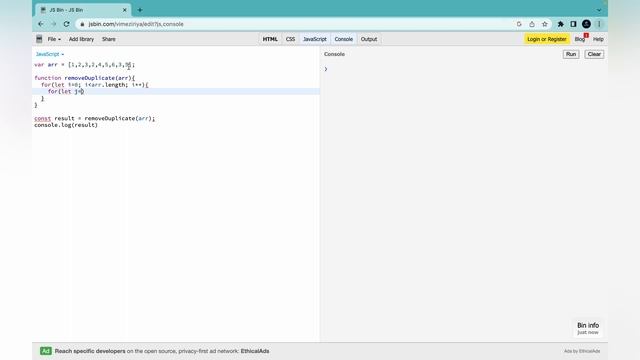The height and width of the screenshot is (360, 640).
Task: Toggle the CSS panel
Action: click(x=290, y=39)
